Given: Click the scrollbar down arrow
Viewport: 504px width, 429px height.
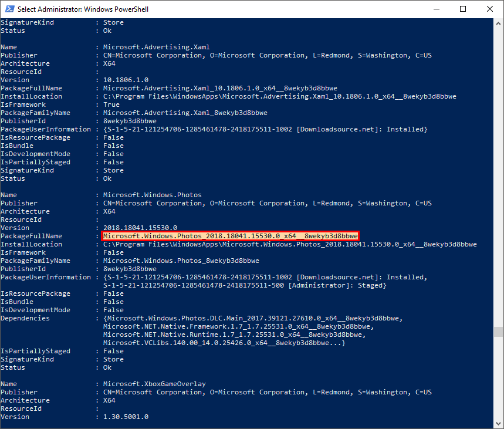Looking at the screenshot, I should [498, 423].
